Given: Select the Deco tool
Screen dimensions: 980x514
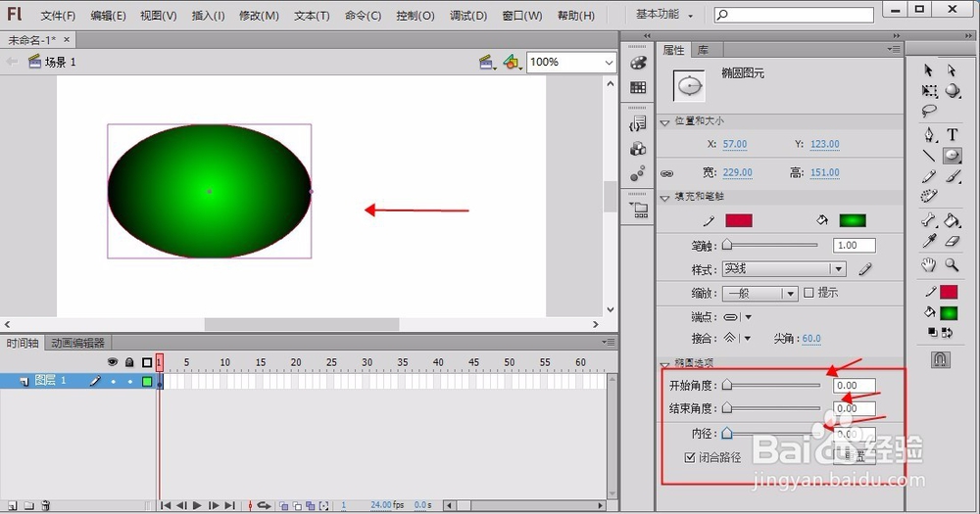Looking at the screenshot, I should (x=929, y=196).
